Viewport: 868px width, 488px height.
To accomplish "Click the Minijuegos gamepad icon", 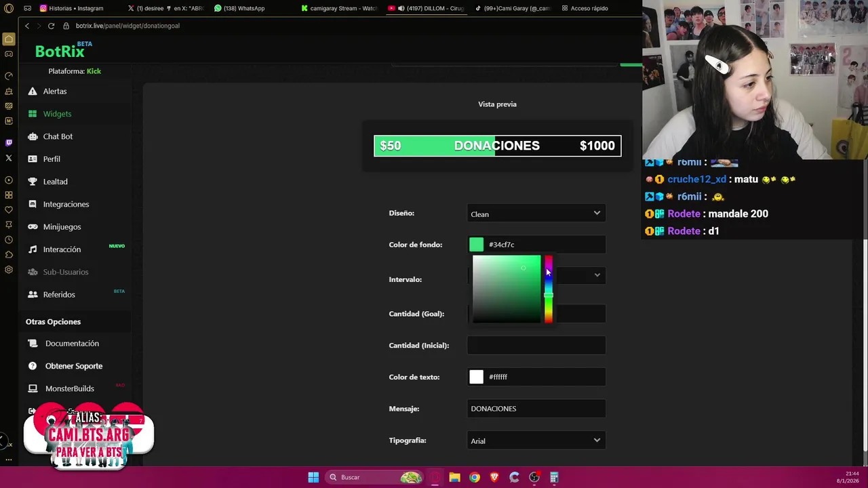I will (x=33, y=226).
